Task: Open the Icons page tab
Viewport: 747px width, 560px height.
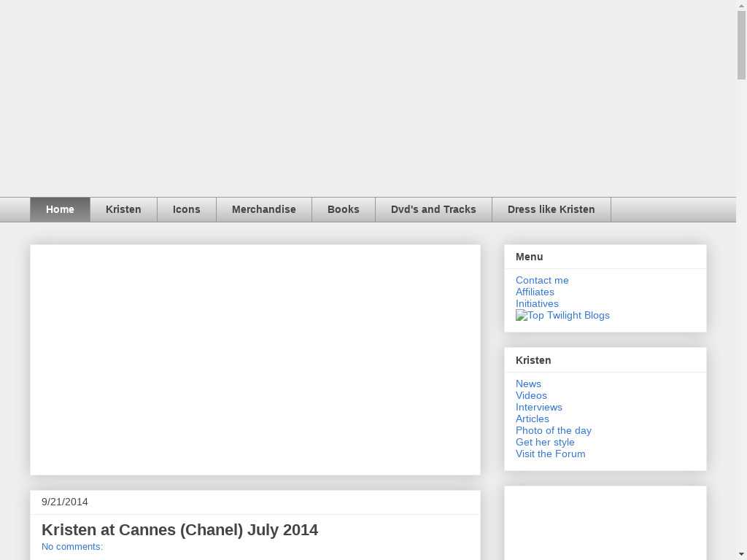Action: (x=186, y=209)
